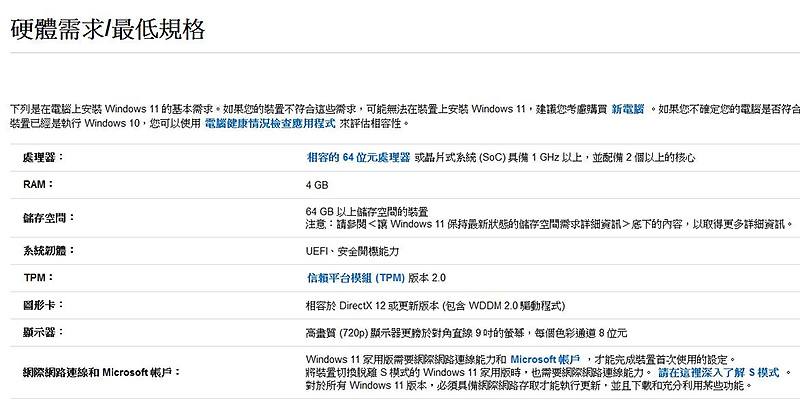Open the Microsoft 帳戶 link
800x399 pixels.
tap(545, 359)
